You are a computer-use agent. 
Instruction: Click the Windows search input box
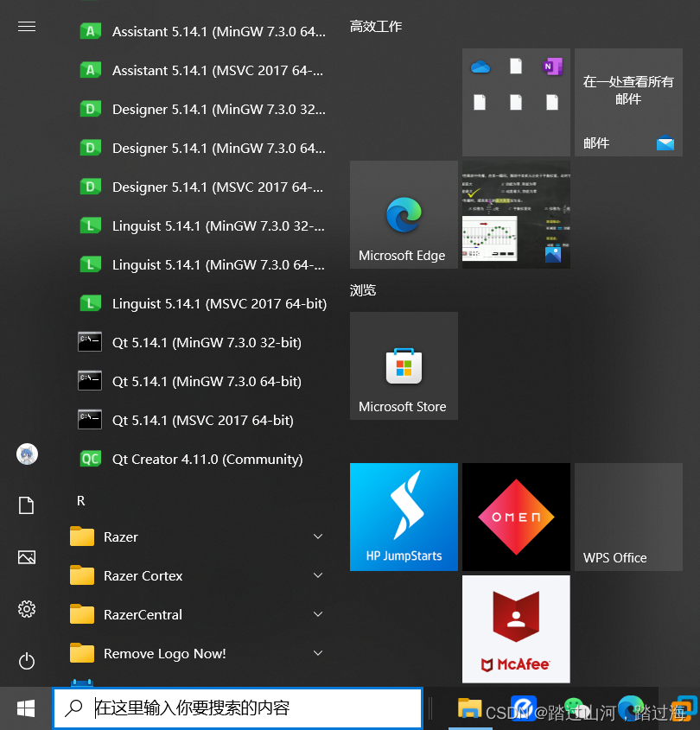pyautogui.click(x=238, y=708)
